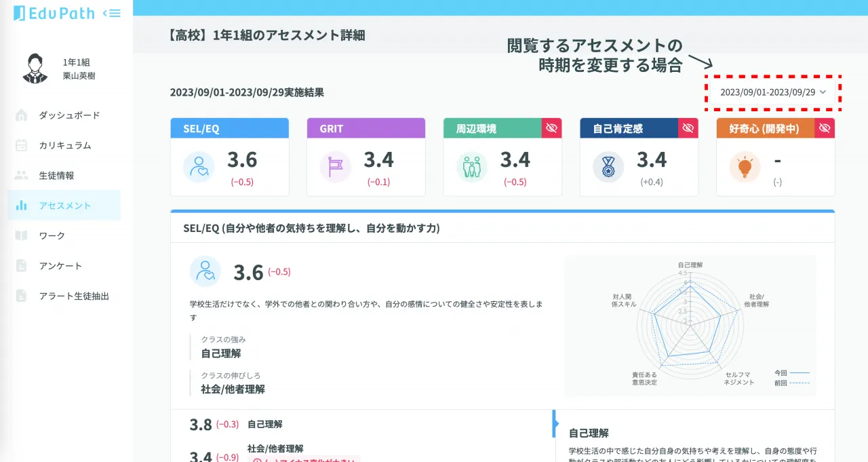
Task: Click the 今回 legend entry on radar chart
Action: tap(792, 372)
